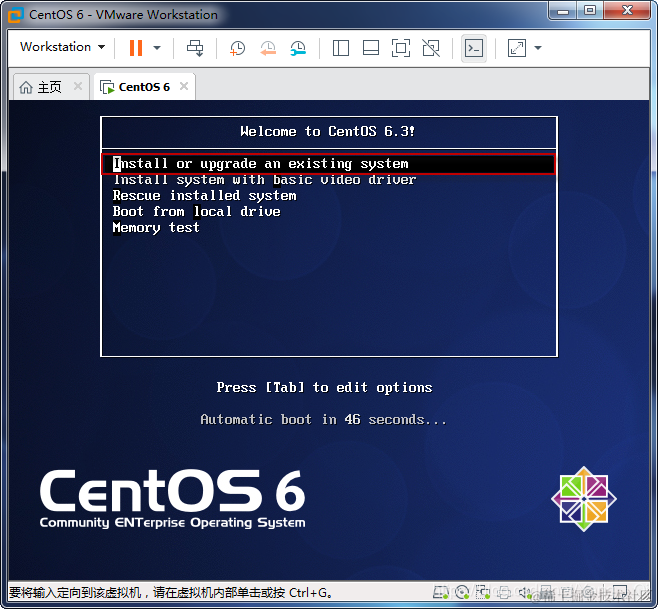Enter full screen mode
Screen dimensions: 658x609
coord(401,48)
